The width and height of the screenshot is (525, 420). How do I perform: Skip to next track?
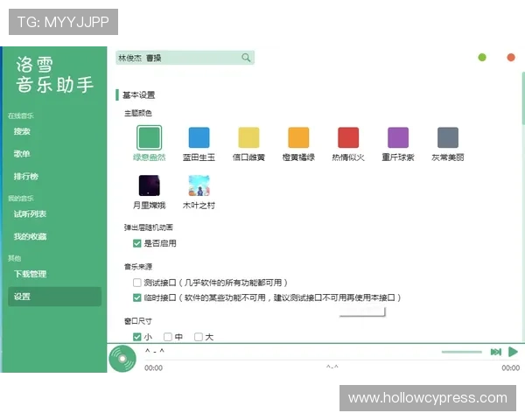pos(496,352)
